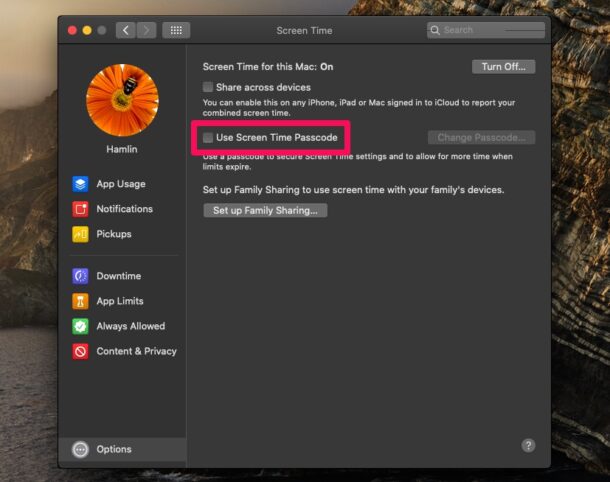
Task: Select the red Notifications icon
Action: (80, 209)
